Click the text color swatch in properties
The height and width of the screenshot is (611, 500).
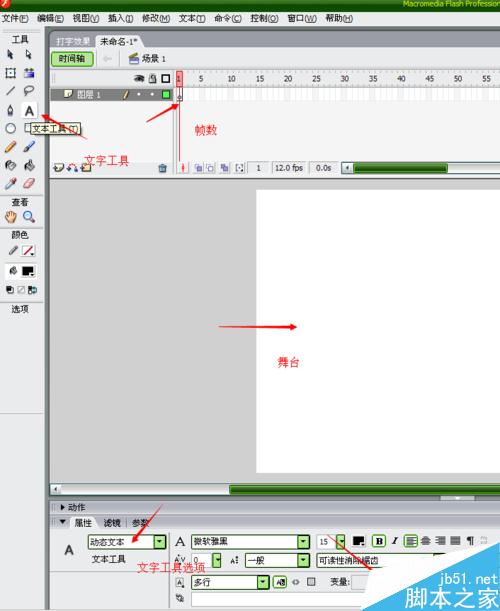tap(359, 541)
